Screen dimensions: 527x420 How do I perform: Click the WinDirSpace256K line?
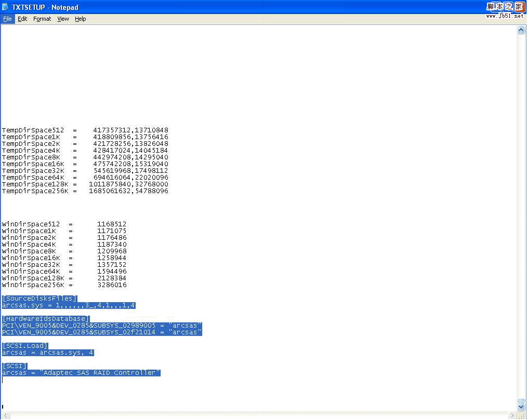(x=64, y=284)
